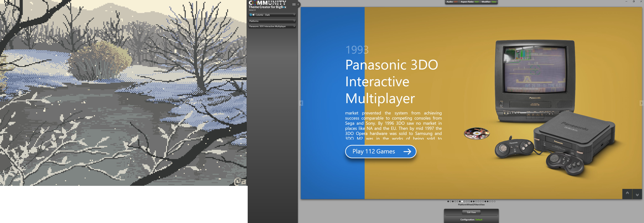The height and width of the screenshot is (223, 644).
Task: Click the Panasonic 3DO Interactive Multiplayer title
Action: pos(392,81)
